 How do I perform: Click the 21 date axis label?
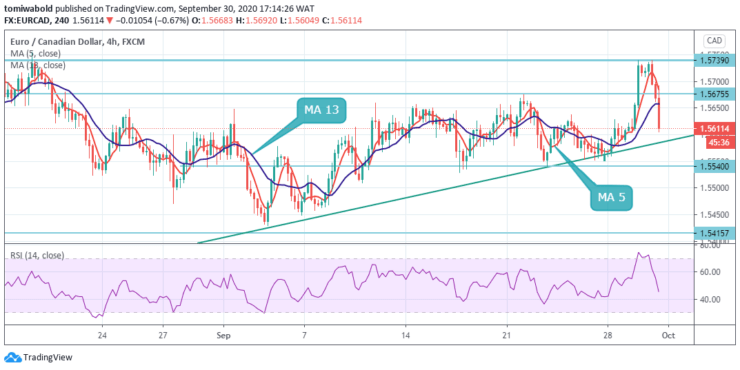tap(507, 336)
